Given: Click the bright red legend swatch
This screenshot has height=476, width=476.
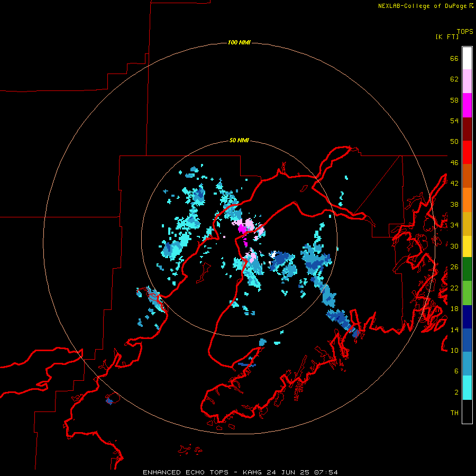Looking at the screenshot, I should [467, 152].
